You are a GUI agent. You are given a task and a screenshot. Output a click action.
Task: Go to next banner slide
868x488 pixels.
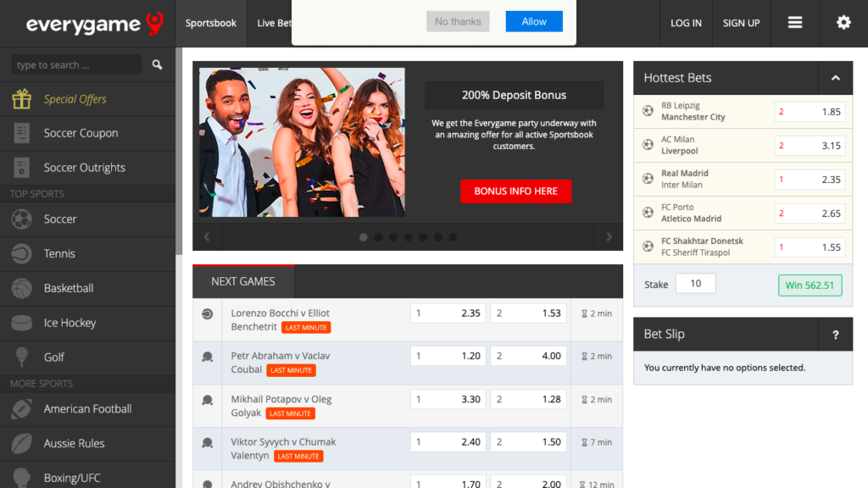[x=609, y=237]
